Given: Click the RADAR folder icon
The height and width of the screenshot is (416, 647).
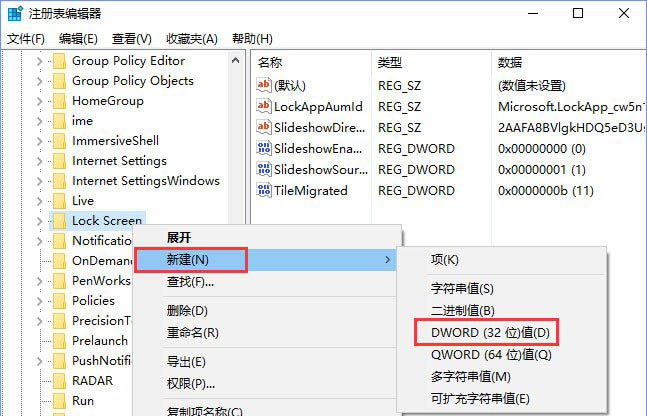Looking at the screenshot, I should pyautogui.click(x=59, y=381).
